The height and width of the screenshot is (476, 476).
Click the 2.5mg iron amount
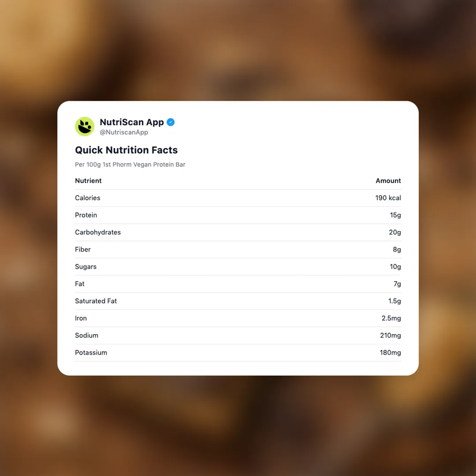click(x=391, y=318)
